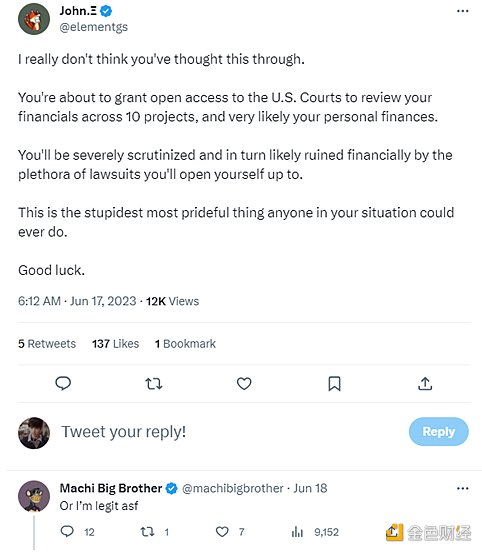Open John's profile avatar
The image size is (482, 552).
pyautogui.click(x=34, y=19)
